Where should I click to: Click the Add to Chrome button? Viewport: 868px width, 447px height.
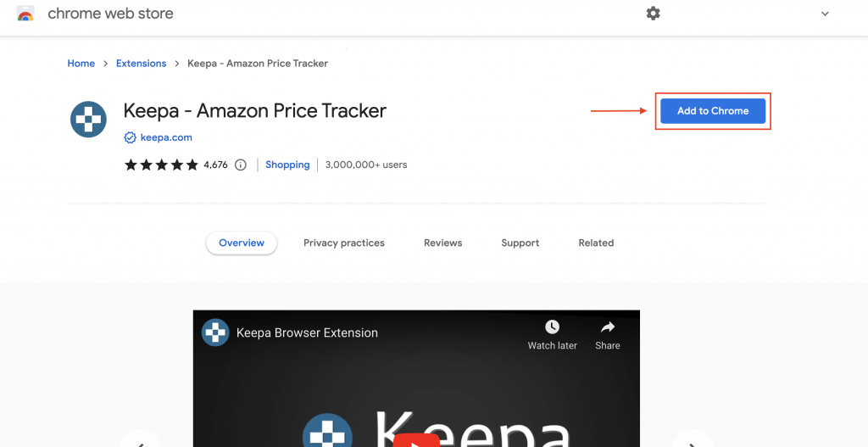(713, 111)
